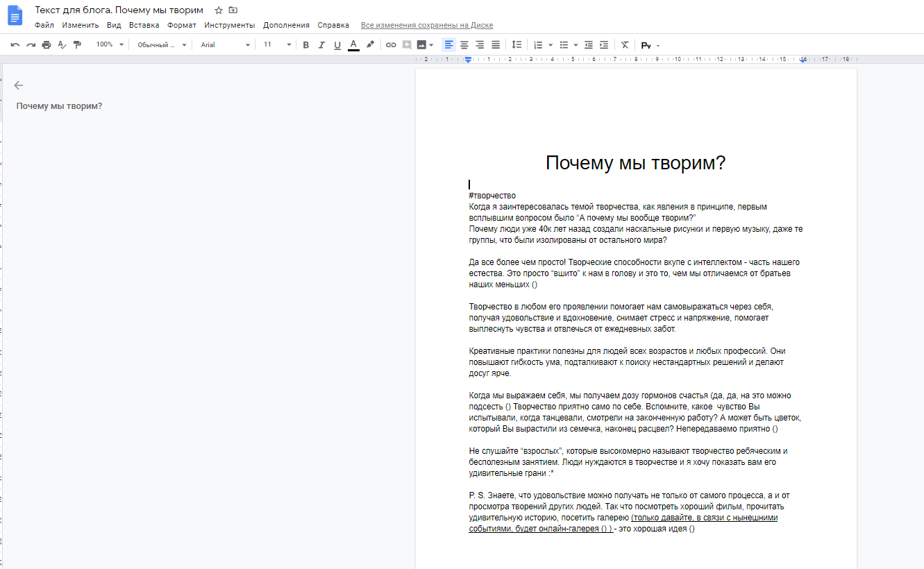Click the Google Docs home icon
The image size is (924, 569).
click(x=15, y=15)
